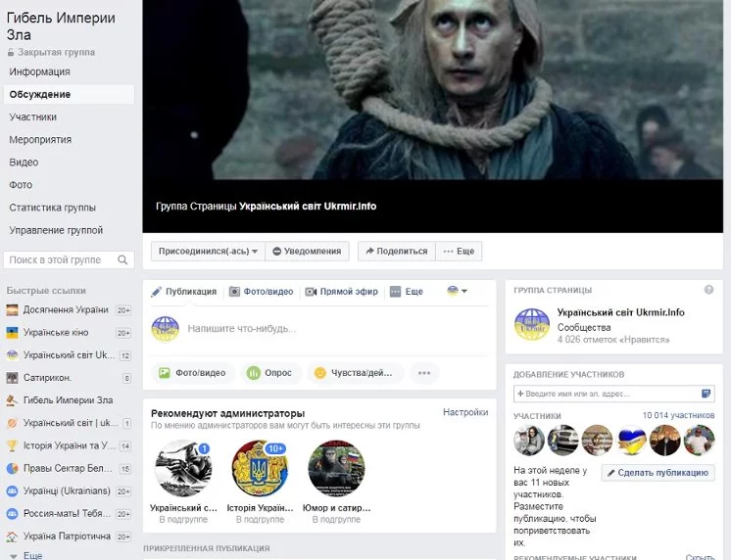The height and width of the screenshot is (560, 731).
Task: Click the green poll icon on Опрос
Action: click(x=253, y=373)
